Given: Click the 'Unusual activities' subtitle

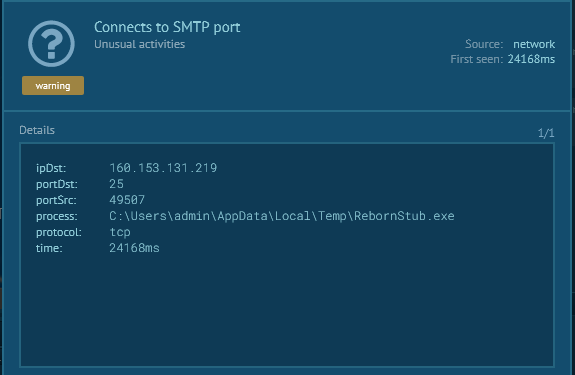Looking at the screenshot, I should [140, 44].
